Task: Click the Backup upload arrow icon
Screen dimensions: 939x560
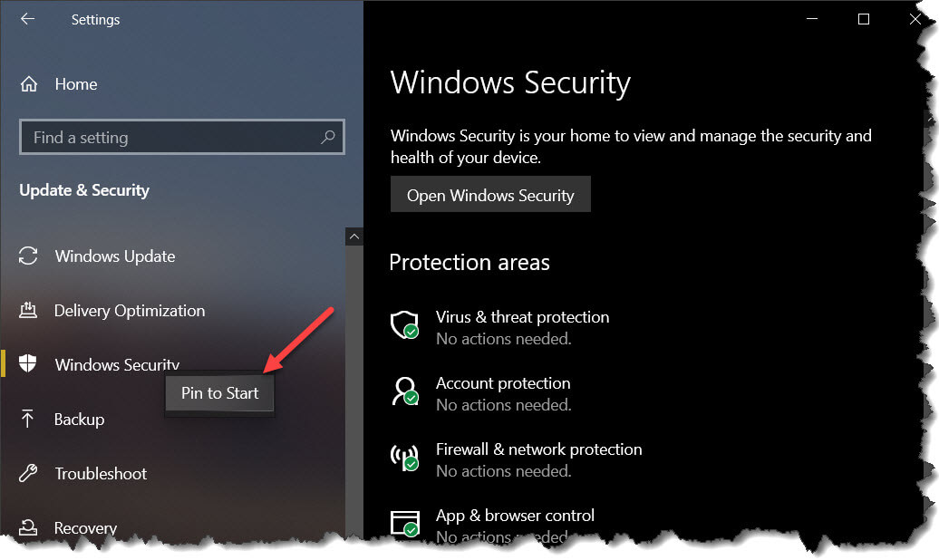Action: pyautogui.click(x=27, y=419)
